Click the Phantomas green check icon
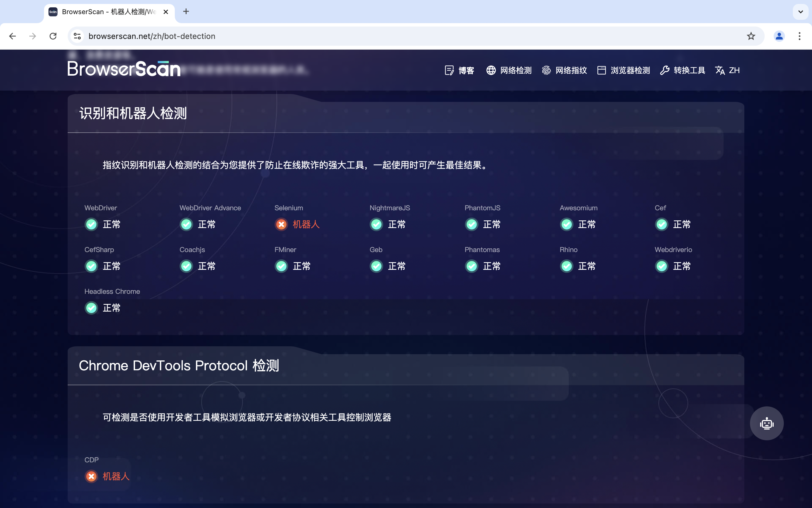 [x=471, y=266]
